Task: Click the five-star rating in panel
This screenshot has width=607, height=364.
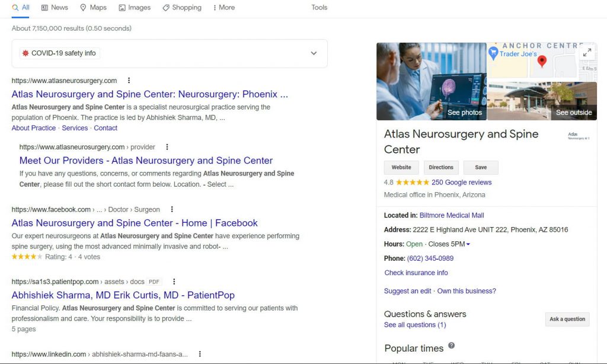Action: (x=413, y=183)
